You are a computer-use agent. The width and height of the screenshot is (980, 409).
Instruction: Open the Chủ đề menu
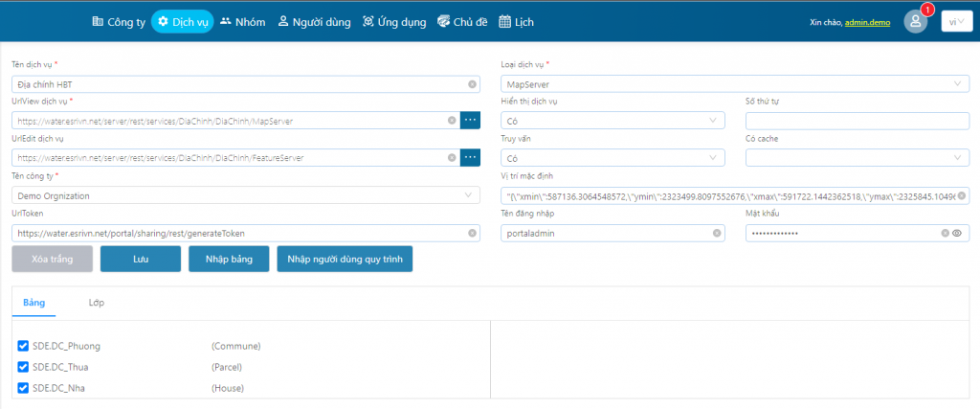[x=462, y=21]
